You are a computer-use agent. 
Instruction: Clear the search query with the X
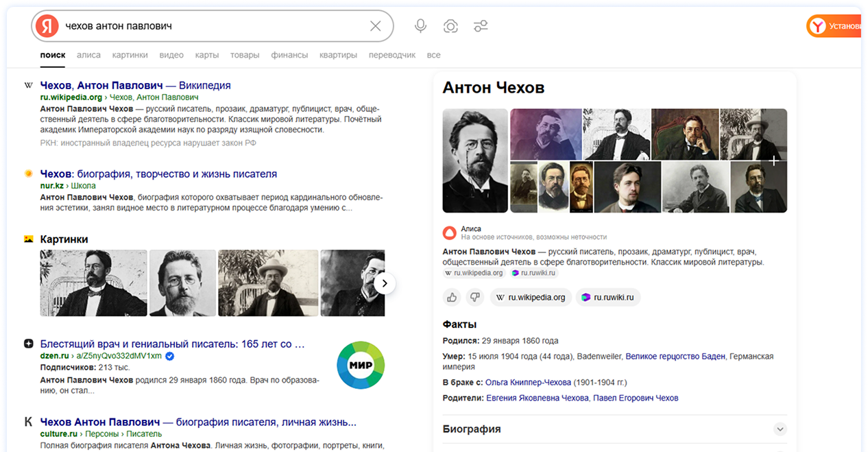[x=376, y=26]
